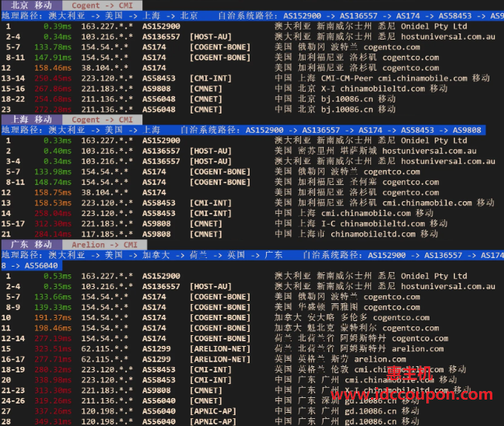Viewport: 504px width, 426px height.
Task: Click the 191.37ms latency value
Action: coord(53,317)
